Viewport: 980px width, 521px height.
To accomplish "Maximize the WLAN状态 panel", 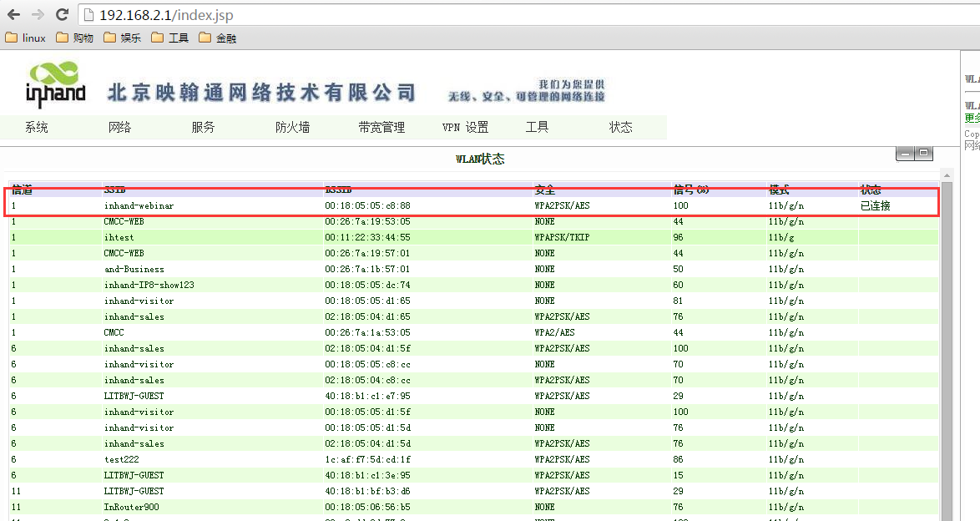I will 923,154.
